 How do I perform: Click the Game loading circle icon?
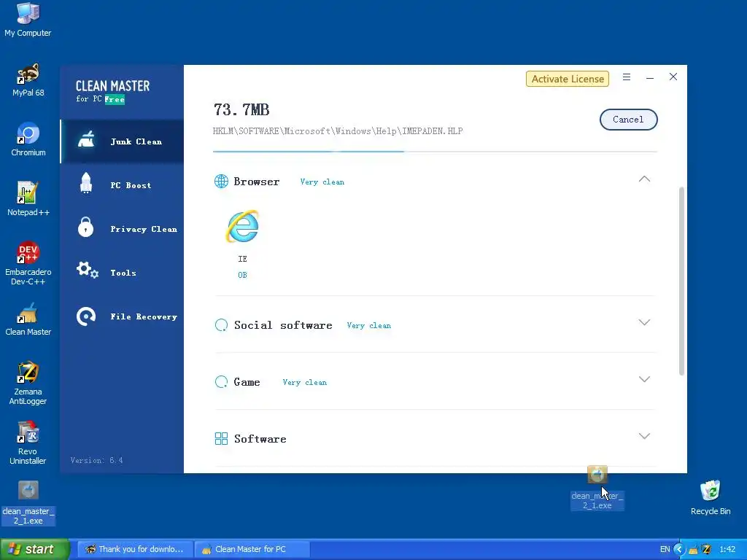point(221,382)
